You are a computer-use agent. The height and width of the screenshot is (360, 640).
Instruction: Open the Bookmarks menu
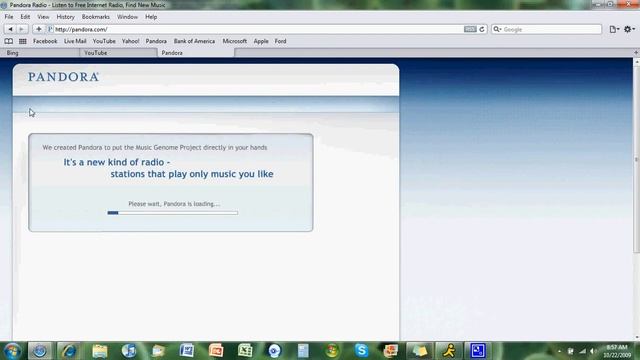[96, 17]
